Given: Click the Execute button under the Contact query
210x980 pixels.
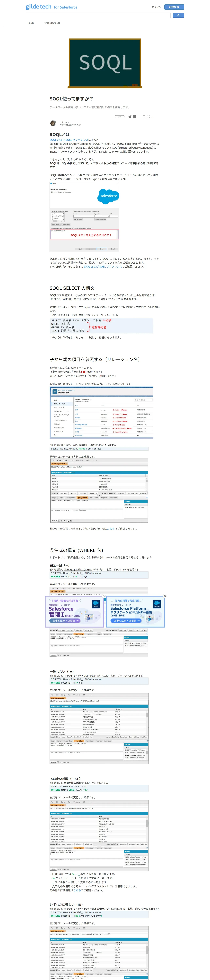Looking at the screenshot, I should click(x=54, y=520).
